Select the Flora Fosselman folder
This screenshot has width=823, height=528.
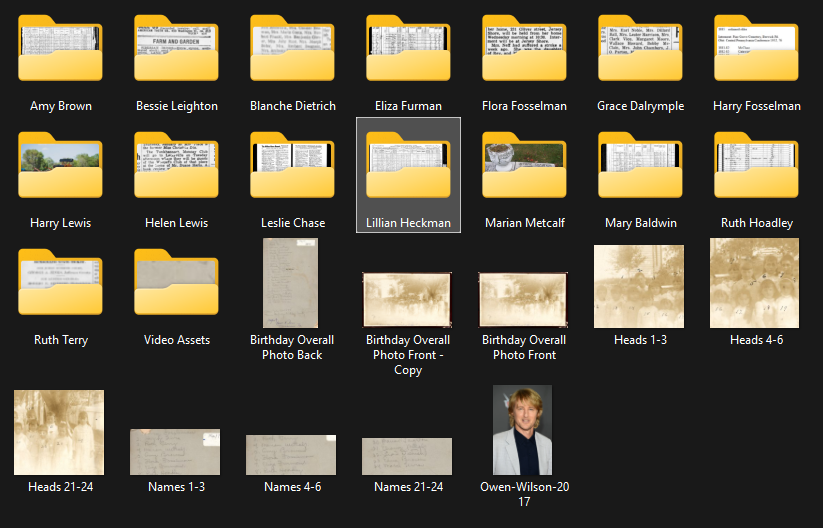[524, 48]
